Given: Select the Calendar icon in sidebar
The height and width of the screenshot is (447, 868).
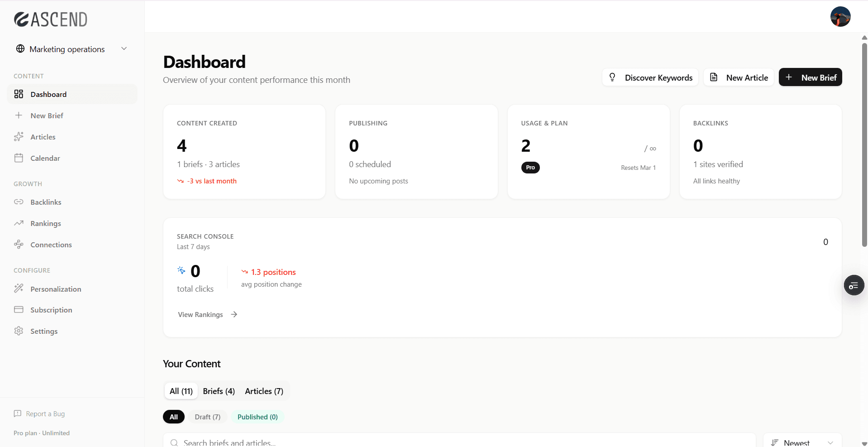Looking at the screenshot, I should [x=19, y=158].
